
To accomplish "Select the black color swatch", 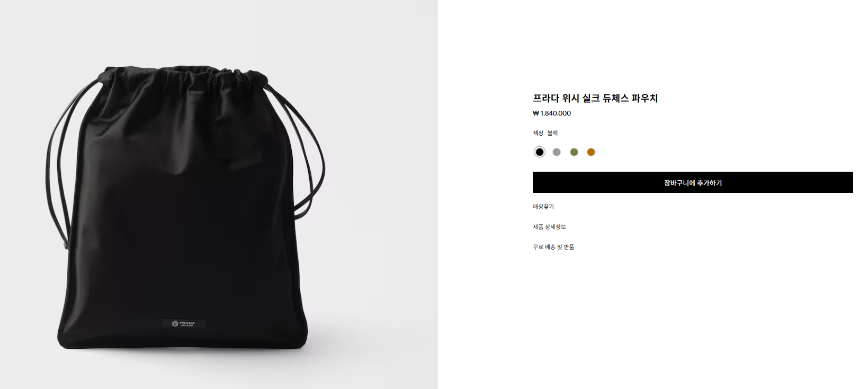I will (x=539, y=152).
